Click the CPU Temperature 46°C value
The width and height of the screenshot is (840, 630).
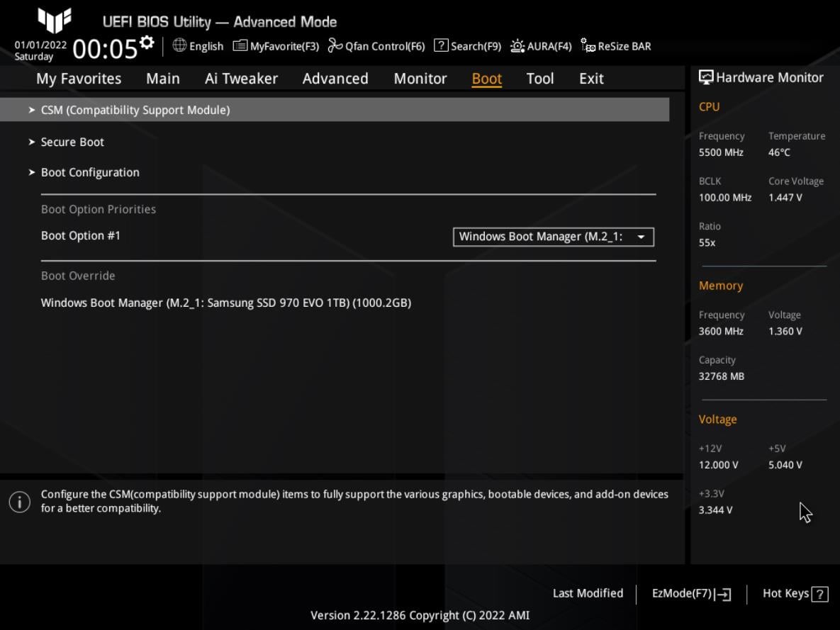779,152
